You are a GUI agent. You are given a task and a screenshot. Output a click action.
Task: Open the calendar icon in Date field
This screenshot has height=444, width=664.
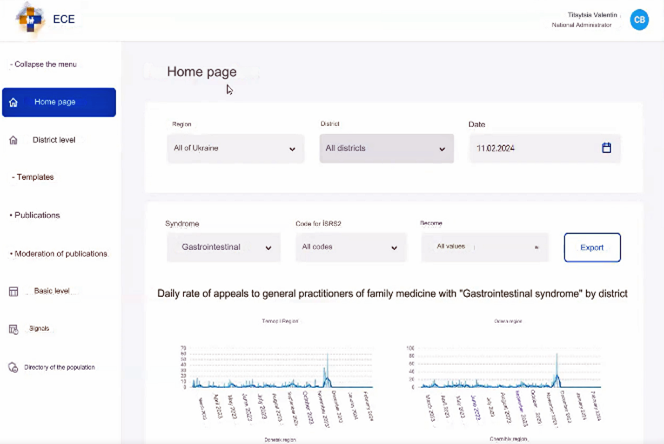tap(606, 148)
